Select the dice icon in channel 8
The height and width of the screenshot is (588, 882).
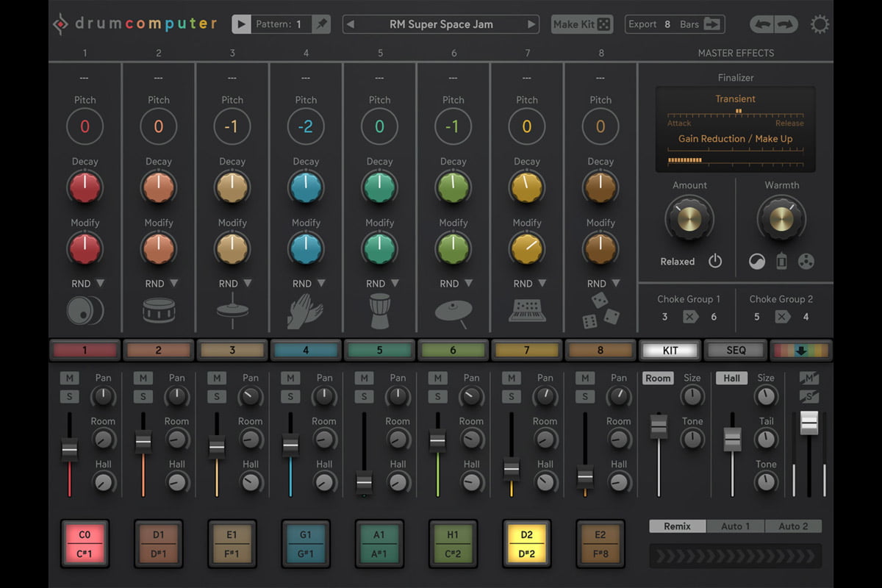pos(600,312)
